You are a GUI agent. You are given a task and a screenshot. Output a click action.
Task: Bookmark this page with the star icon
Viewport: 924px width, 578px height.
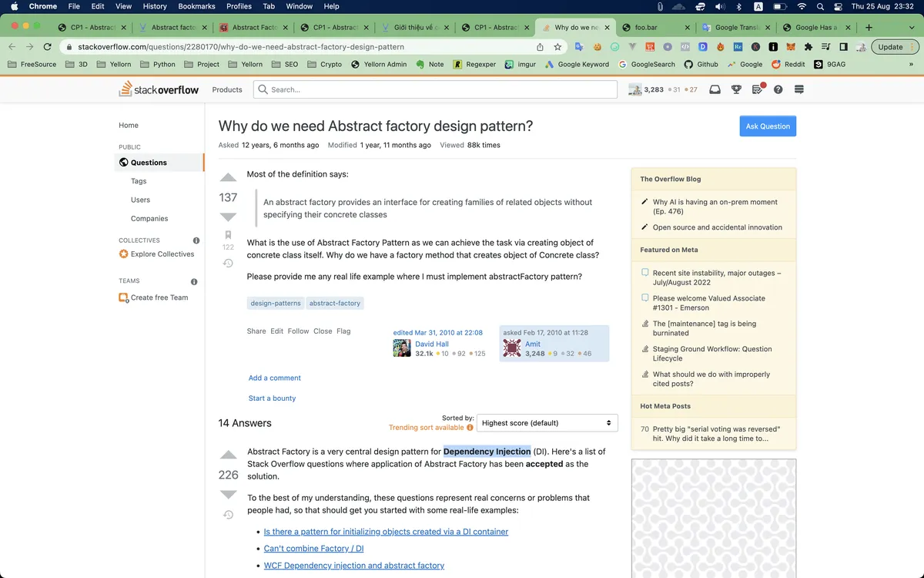pos(557,47)
